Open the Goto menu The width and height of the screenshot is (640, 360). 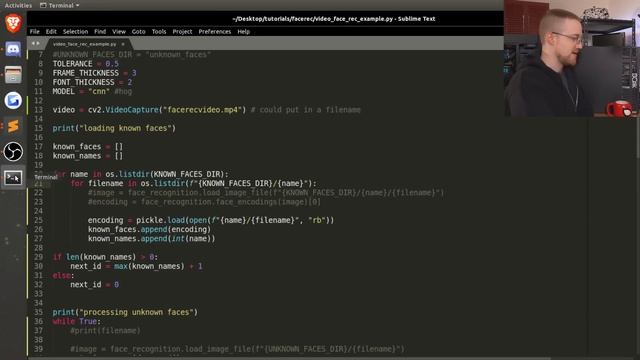pyautogui.click(x=138, y=31)
